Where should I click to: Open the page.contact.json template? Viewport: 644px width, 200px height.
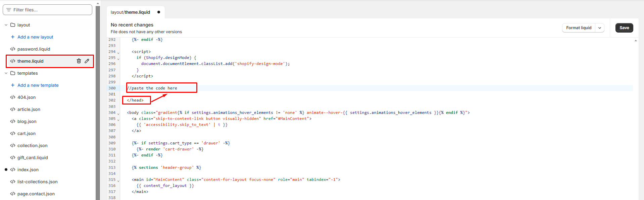36,194
